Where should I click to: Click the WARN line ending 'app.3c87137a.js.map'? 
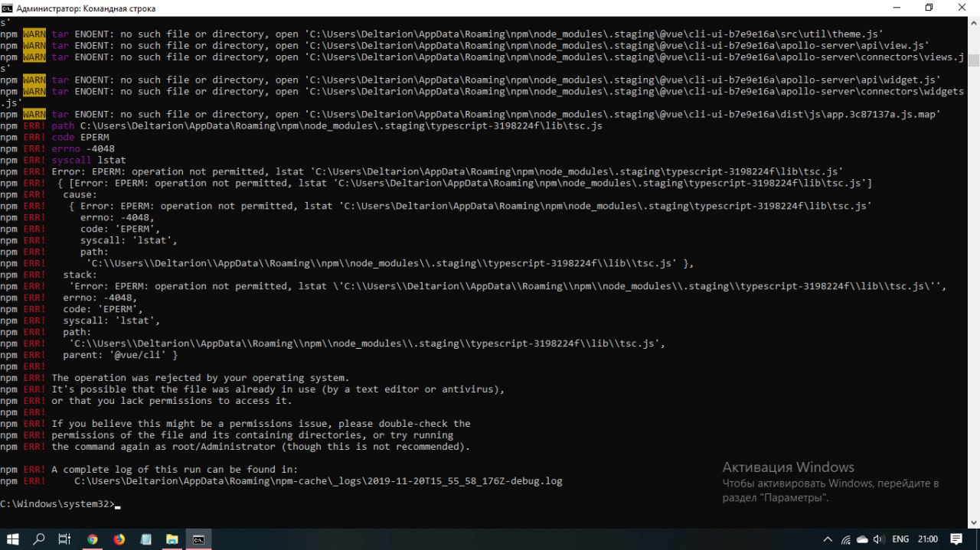(470, 114)
